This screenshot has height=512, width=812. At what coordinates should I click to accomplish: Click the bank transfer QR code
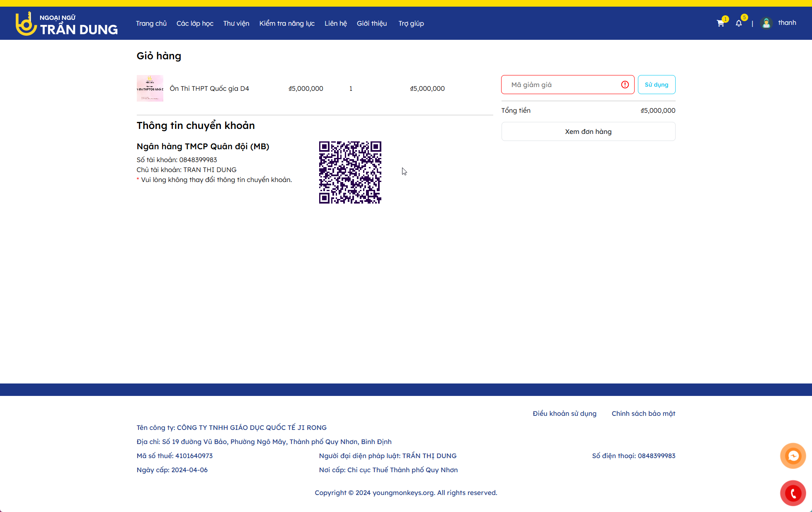coord(350,172)
